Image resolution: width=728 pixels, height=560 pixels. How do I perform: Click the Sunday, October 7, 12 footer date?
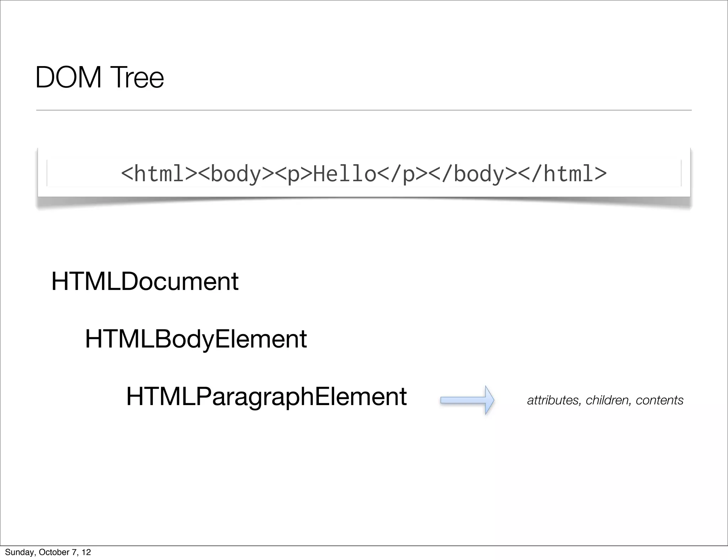tap(48, 552)
